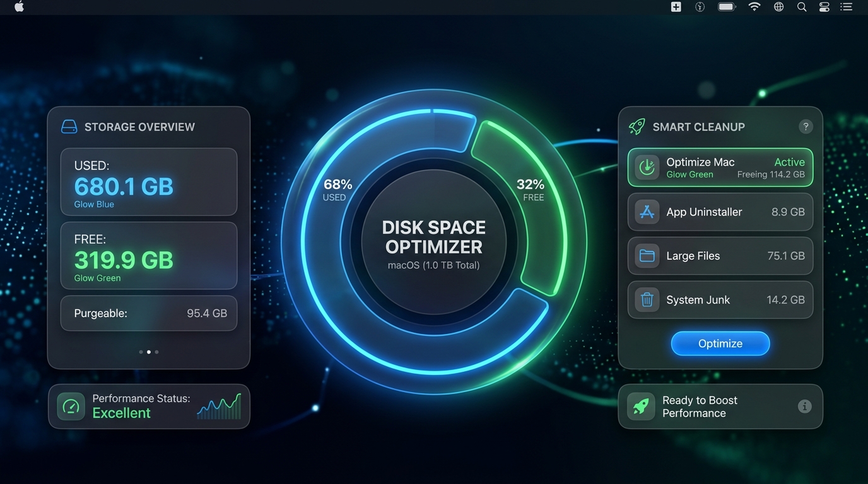Click the Storage Overview drive icon
The height and width of the screenshot is (484, 868).
[69, 127]
